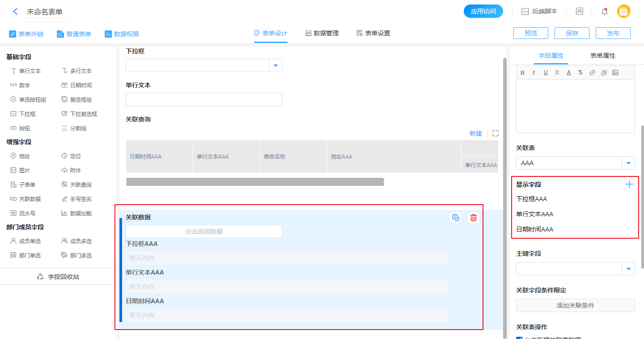Toggle the 允许新增关联表数据 checkbox

519,337
